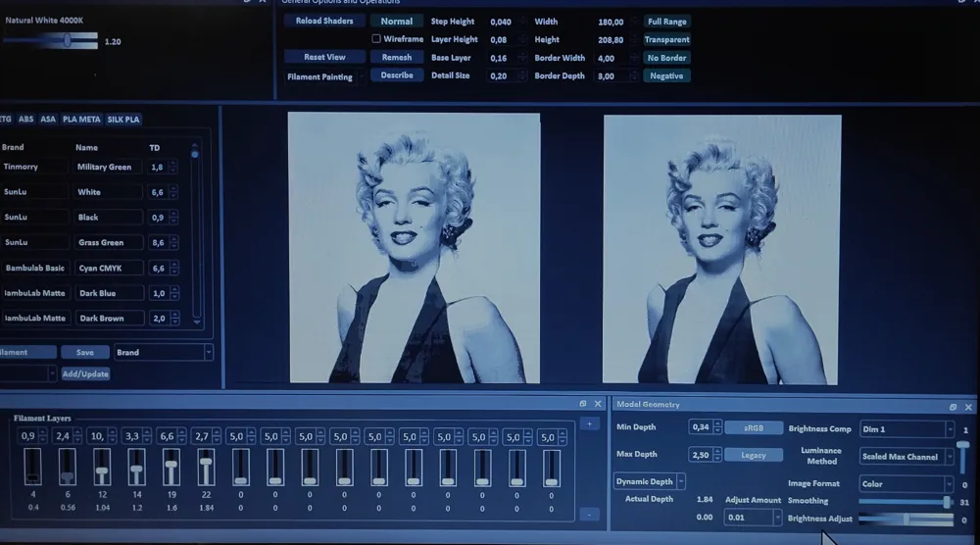Click the Border Width value field
The image size is (980, 545).
tap(615, 58)
